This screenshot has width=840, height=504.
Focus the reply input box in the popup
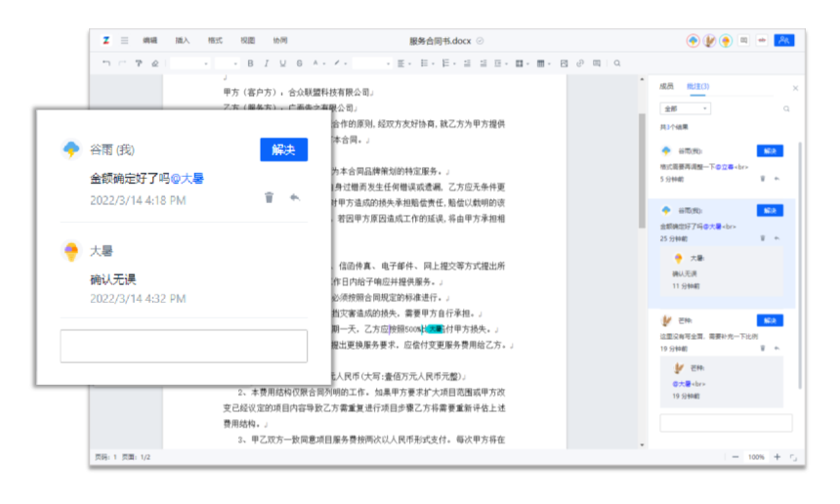tap(184, 346)
